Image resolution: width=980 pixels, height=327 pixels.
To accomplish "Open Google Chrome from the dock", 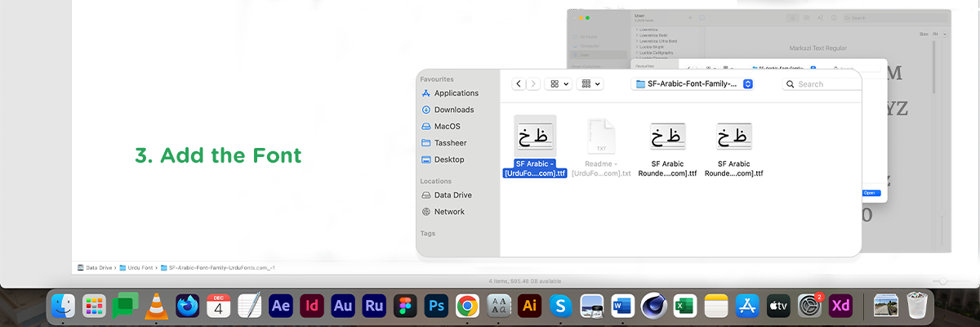I will coord(467,307).
